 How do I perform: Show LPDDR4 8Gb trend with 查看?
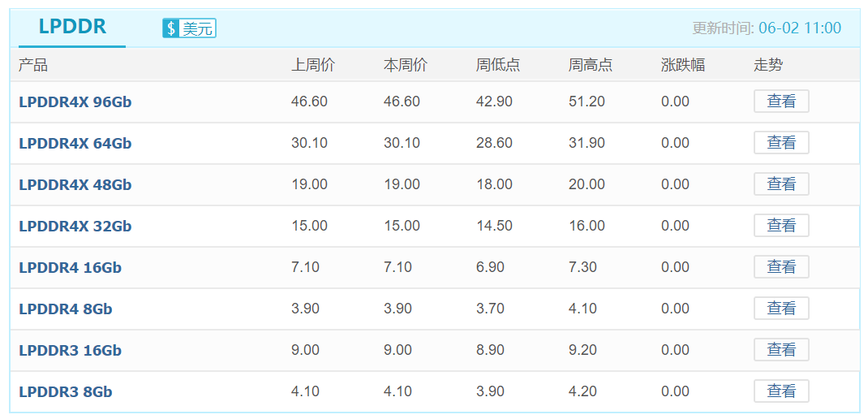pos(781,309)
